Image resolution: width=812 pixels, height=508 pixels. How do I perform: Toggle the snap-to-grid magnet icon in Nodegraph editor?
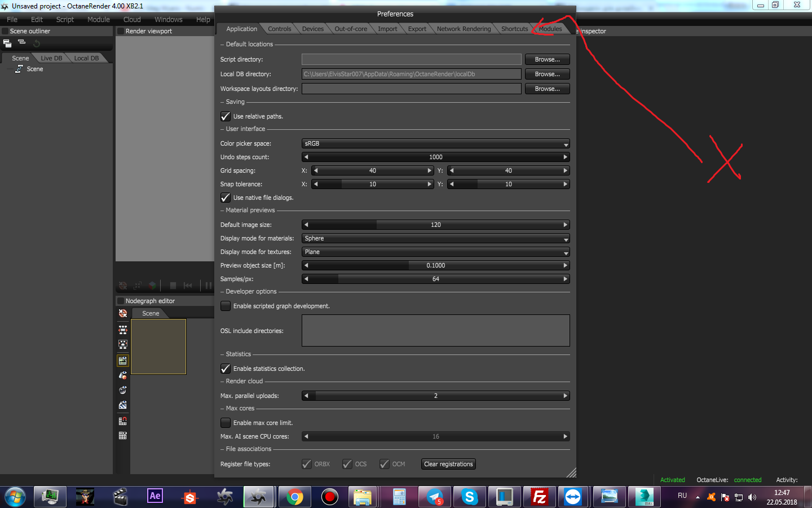pos(123,421)
